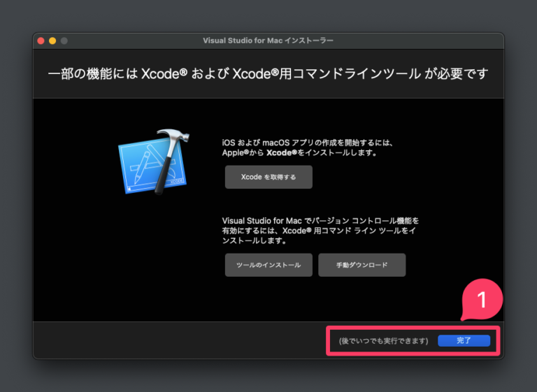The width and height of the screenshot is (537, 392).
Task: Click the Xcode hammer app icon
Action: [x=154, y=162]
